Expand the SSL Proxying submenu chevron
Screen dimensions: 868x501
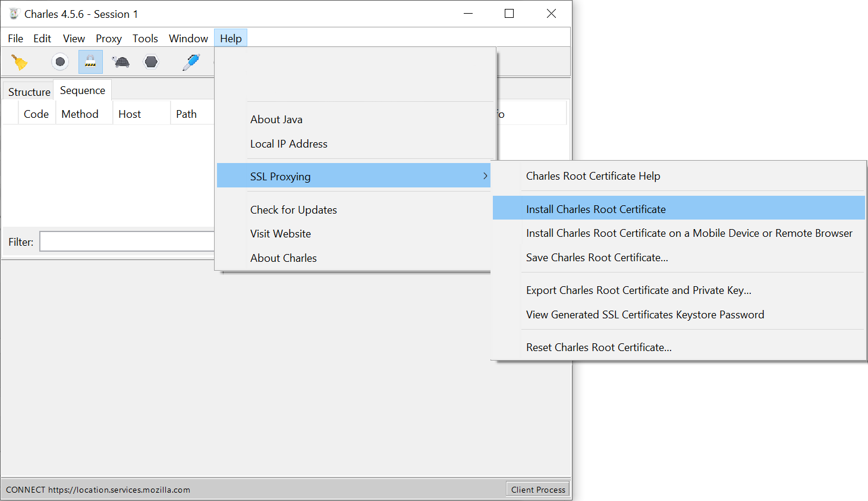(485, 176)
